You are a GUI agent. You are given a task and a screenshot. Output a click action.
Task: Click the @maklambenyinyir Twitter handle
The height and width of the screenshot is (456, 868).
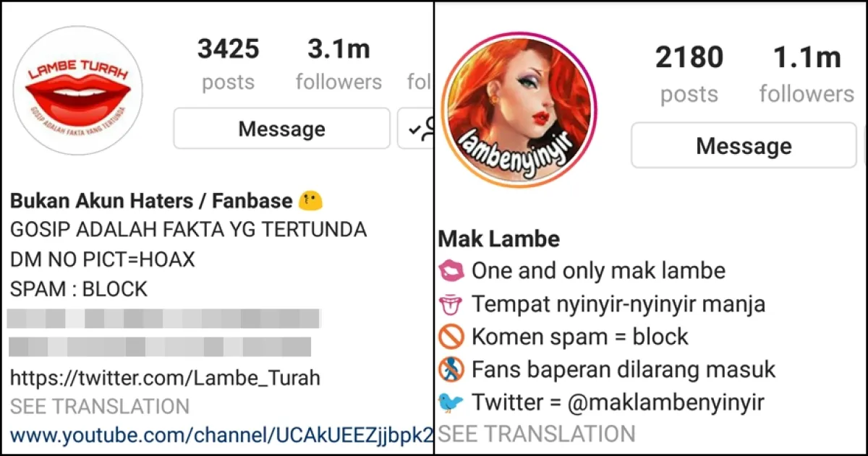(x=665, y=402)
